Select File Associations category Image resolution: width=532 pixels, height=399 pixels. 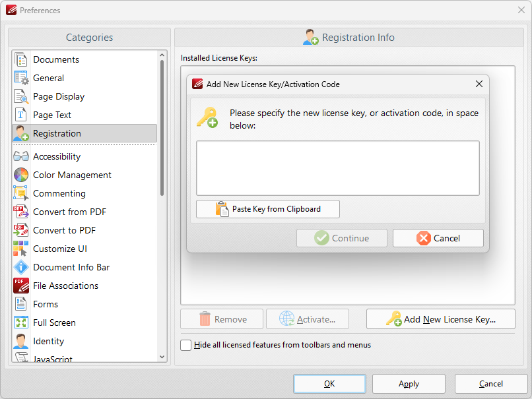(x=84, y=286)
